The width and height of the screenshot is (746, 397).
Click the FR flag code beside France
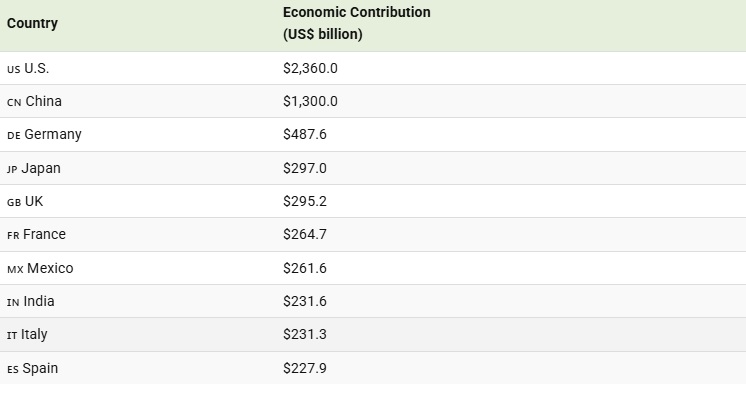(x=13, y=236)
